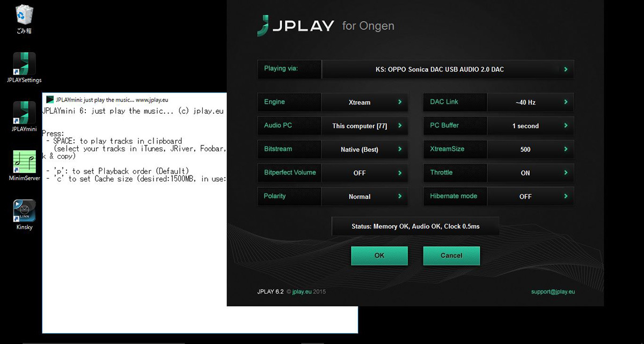This screenshot has width=644, height=344.
Task: Click the JPLAYmini console title bar icon
Action: tap(50, 99)
